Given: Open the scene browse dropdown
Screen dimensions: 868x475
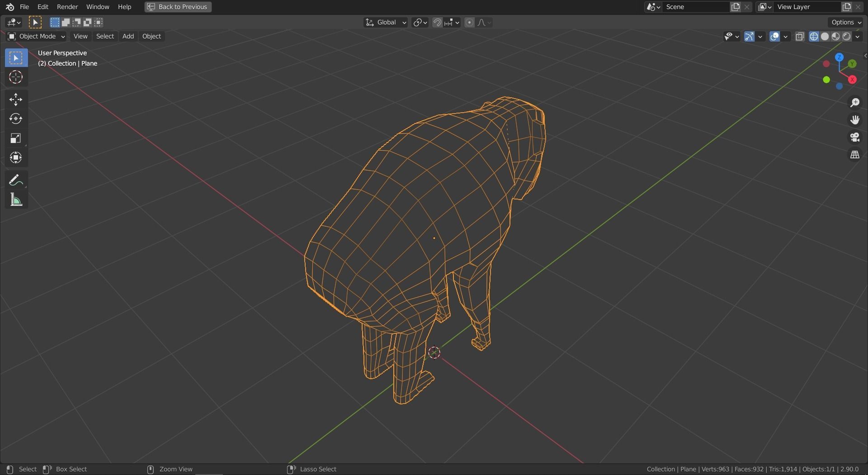Looking at the screenshot, I should 653,7.
